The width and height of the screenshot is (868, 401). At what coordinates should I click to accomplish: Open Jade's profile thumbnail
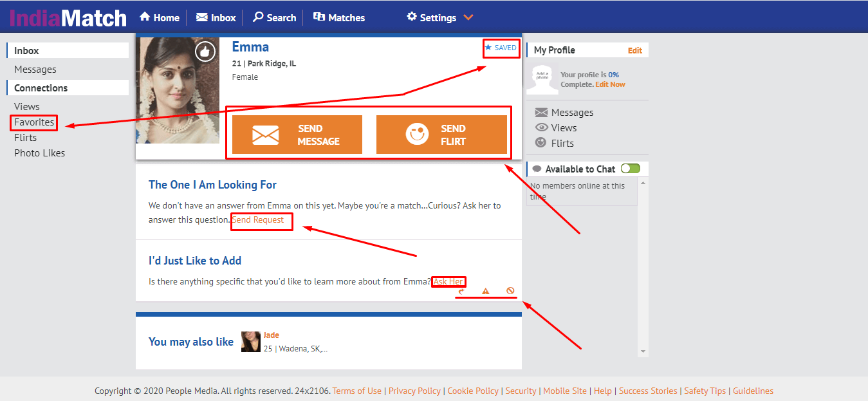(251, 342)
